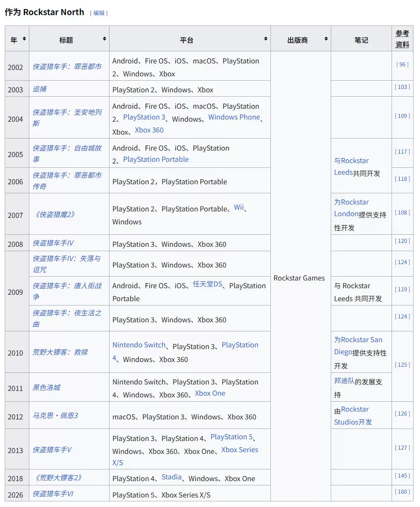Open the 侠盗猎车手VI game link
This screenshot has width=420, height=507.
point(54,494)
